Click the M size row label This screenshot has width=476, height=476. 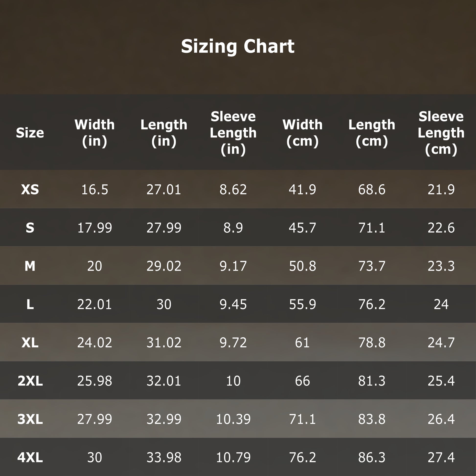tap(30, 266)
